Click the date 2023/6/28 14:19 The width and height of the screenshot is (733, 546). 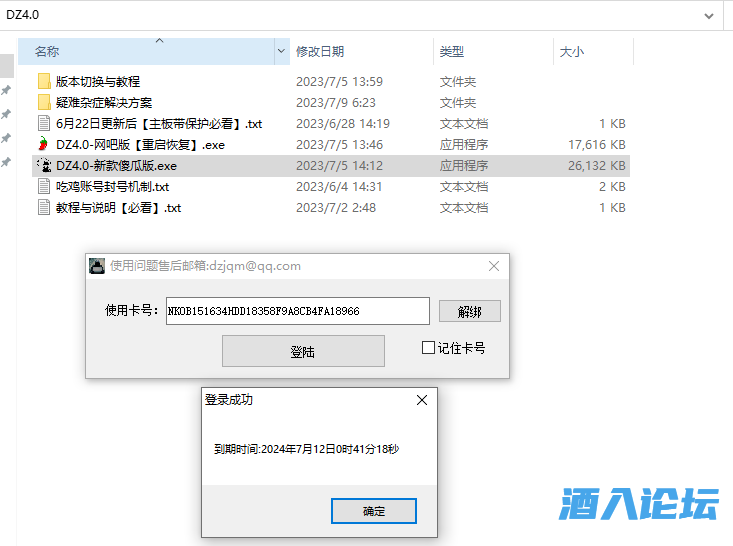343,124
